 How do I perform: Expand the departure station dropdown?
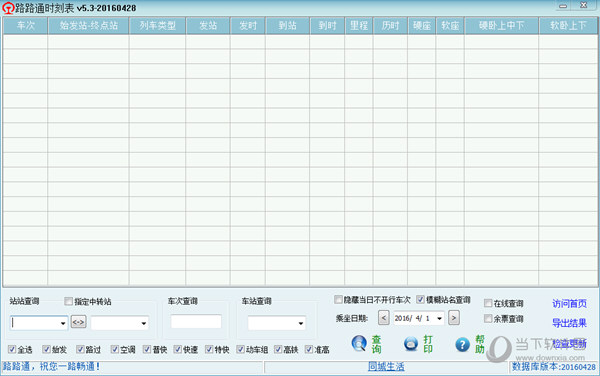63,324
